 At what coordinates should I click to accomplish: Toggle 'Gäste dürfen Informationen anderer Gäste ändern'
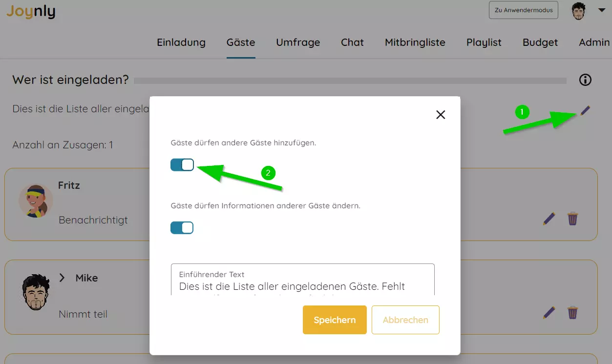pos(182,228)
